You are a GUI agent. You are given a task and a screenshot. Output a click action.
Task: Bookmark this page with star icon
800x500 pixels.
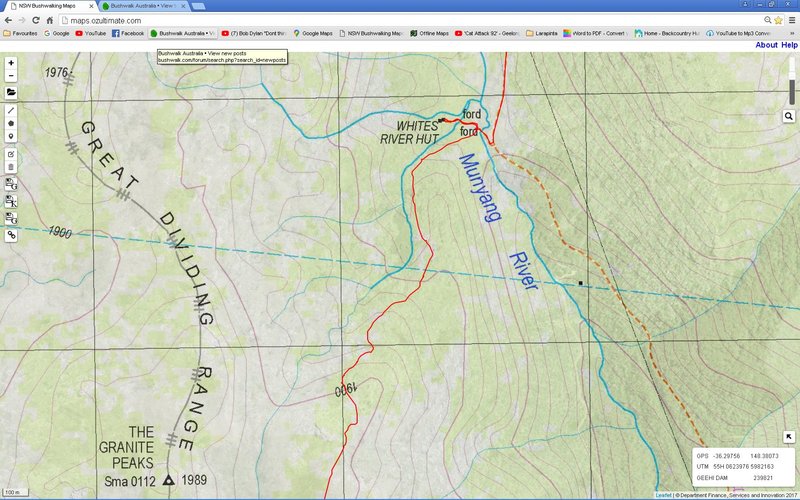click(x=778, y=20)
